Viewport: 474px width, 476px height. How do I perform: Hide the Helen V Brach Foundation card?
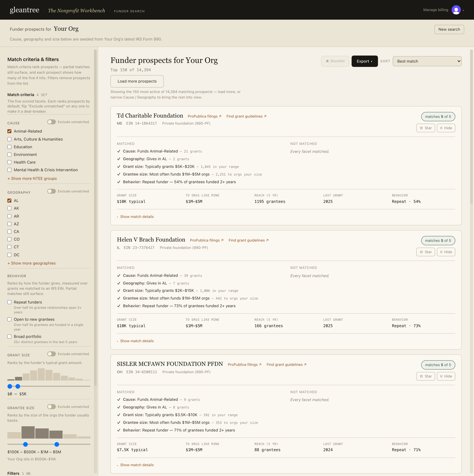click(446, 252)
